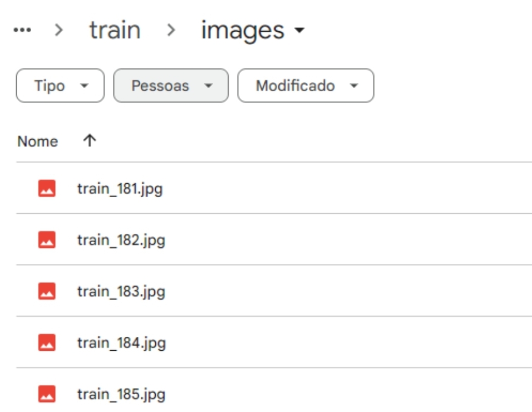Select the train_182.jpg file name

(x=121, y=241)
